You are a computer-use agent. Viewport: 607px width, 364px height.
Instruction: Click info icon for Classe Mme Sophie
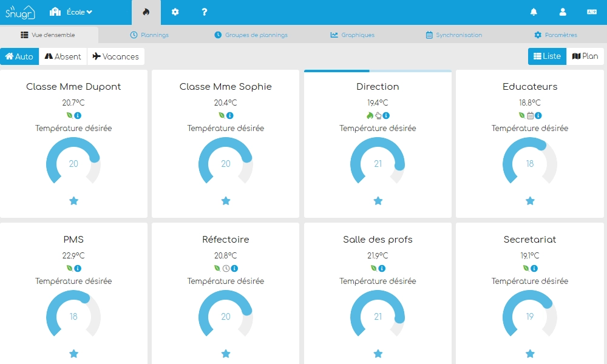click(x=229, y=115)
